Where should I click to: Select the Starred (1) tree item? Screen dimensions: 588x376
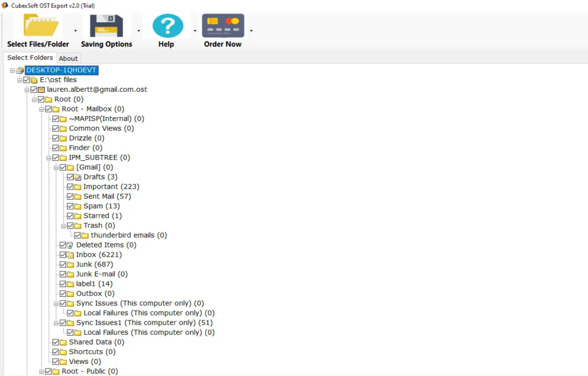click(102, 216)
